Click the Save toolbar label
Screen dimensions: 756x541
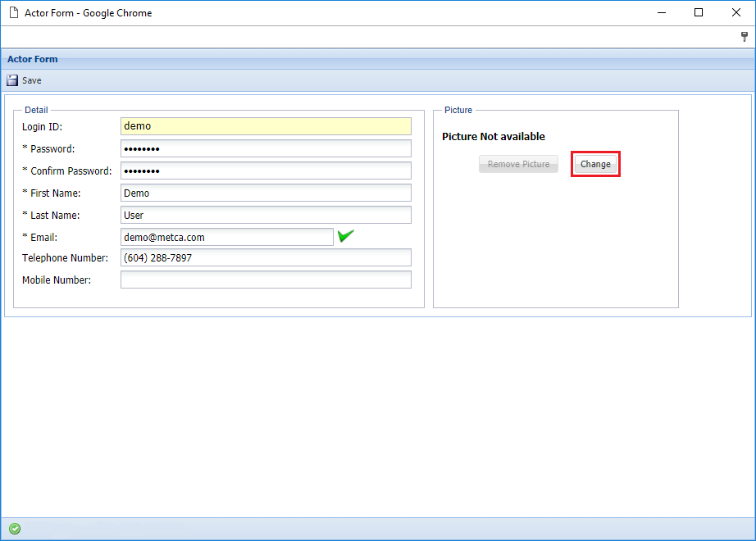click(x=32, y=80)
